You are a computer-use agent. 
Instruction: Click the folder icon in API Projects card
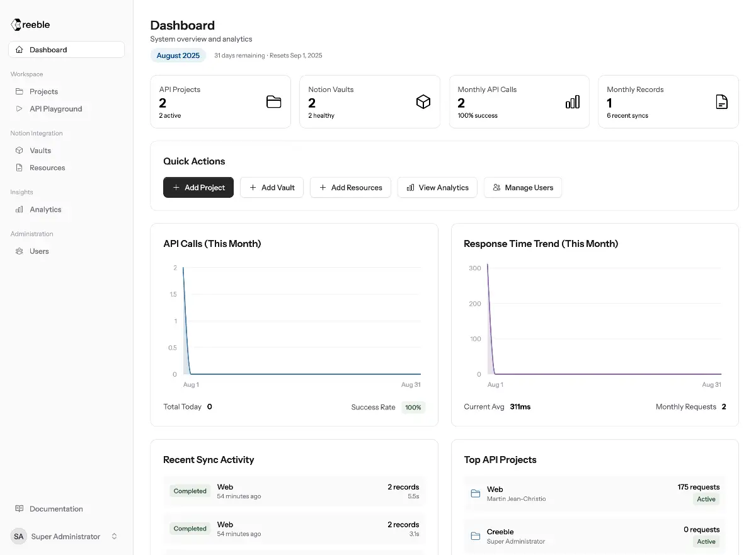(x=273, y=102)
